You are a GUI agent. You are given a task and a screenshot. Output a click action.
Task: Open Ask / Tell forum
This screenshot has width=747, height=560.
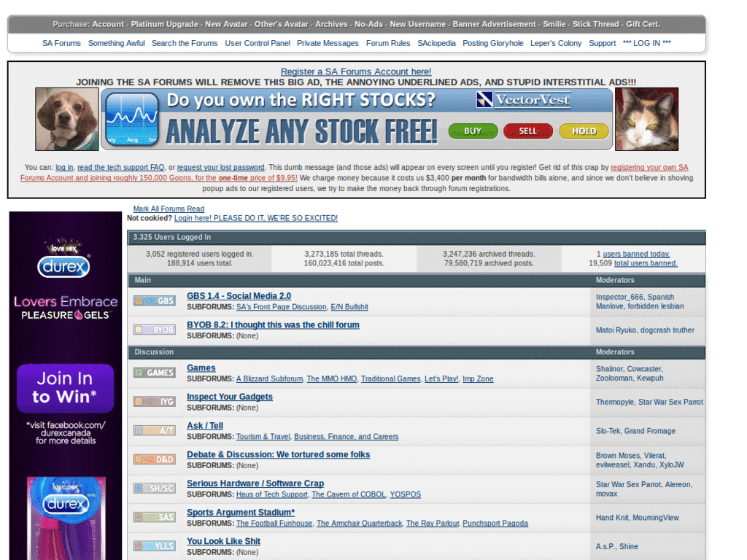click(205, 426)
